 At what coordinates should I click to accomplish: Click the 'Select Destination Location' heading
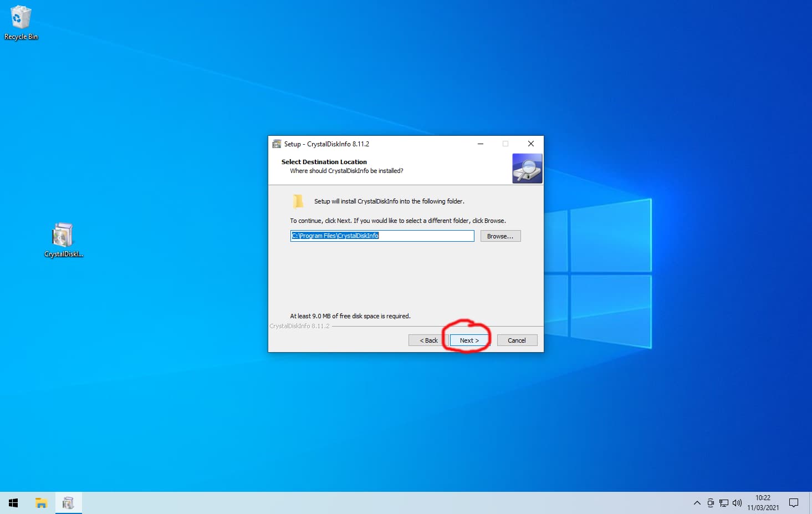coord(324,162)
